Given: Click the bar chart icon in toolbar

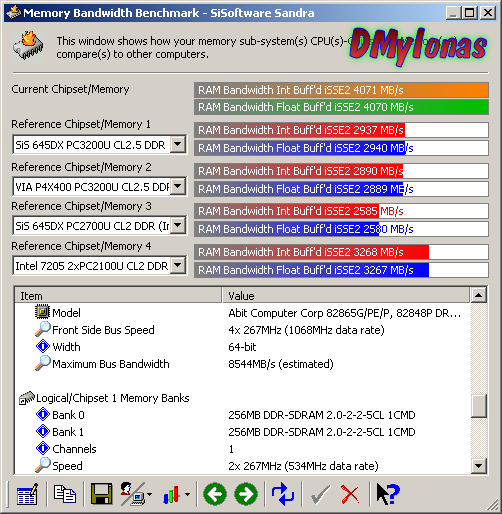Looking at the screenshot, I should [x=172, y=494].
